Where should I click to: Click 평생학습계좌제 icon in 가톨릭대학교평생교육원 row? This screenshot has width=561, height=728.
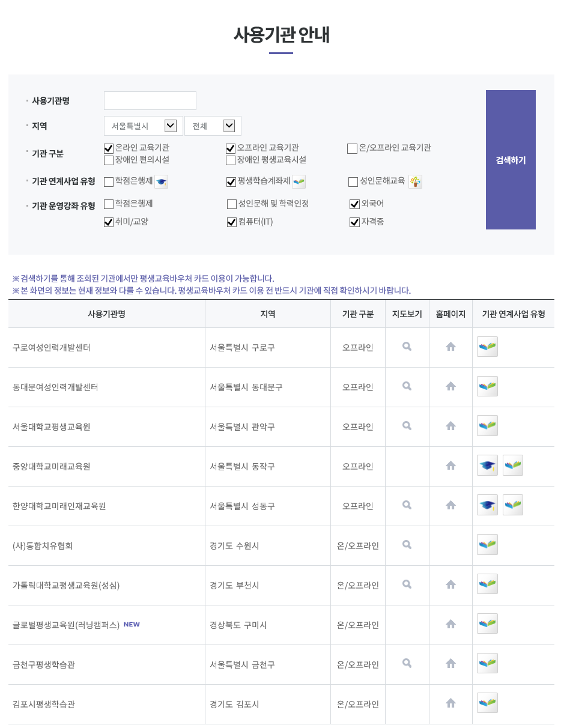pyautogui.click(x=487, y=584)
